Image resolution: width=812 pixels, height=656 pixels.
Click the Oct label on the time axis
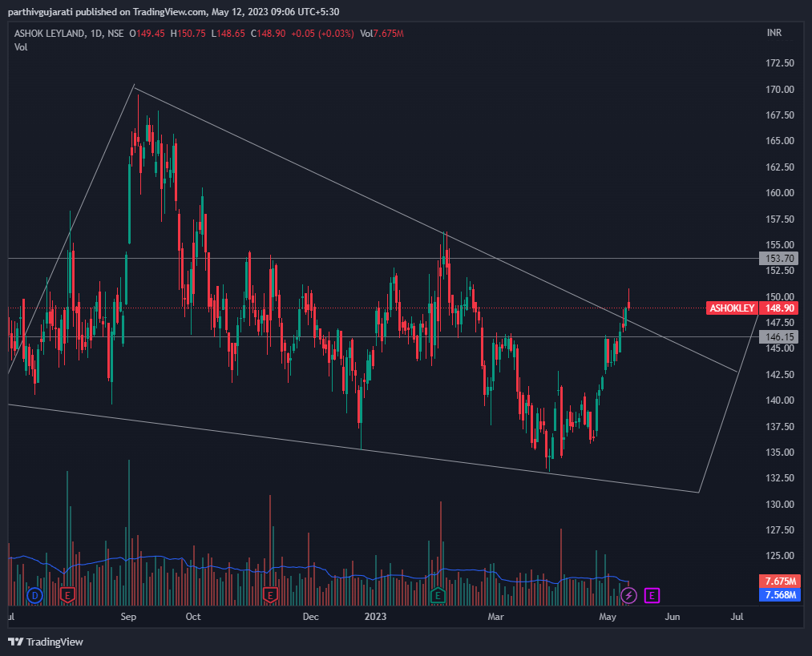193,617
